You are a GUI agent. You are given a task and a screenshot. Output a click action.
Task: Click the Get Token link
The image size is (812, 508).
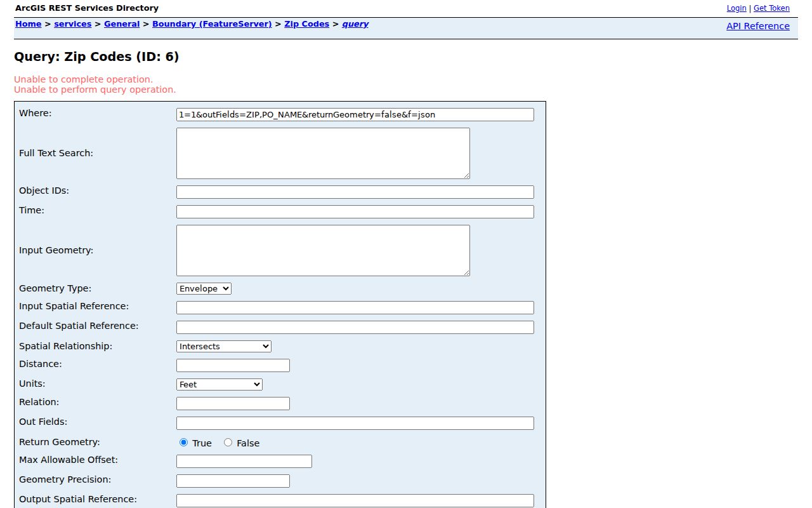(x=771, y=8)
